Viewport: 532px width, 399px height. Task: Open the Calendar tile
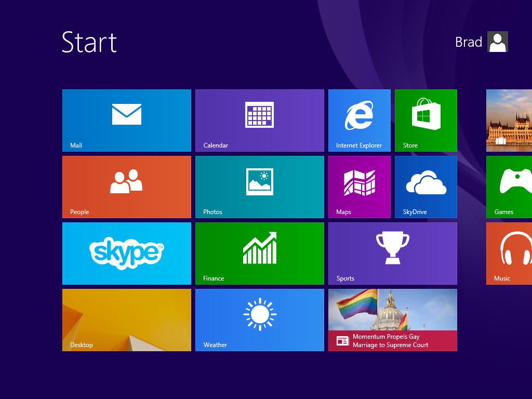tap(260, 121)
